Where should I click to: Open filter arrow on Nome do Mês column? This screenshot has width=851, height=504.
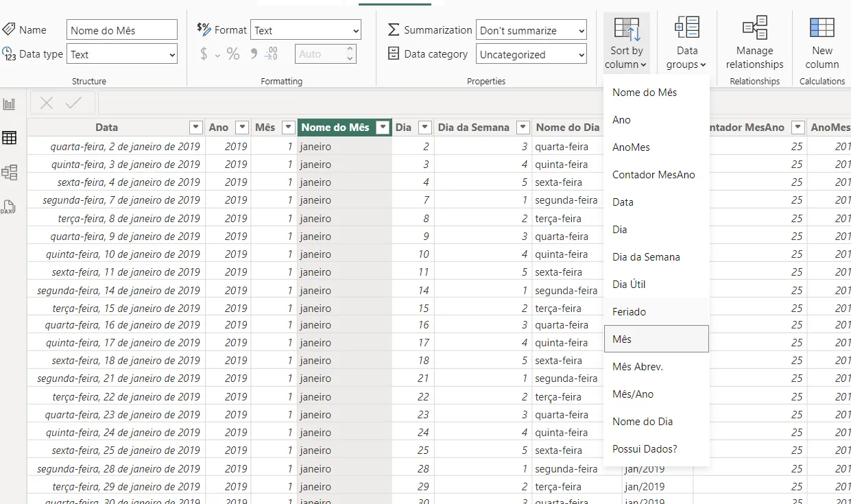(382, 128)
